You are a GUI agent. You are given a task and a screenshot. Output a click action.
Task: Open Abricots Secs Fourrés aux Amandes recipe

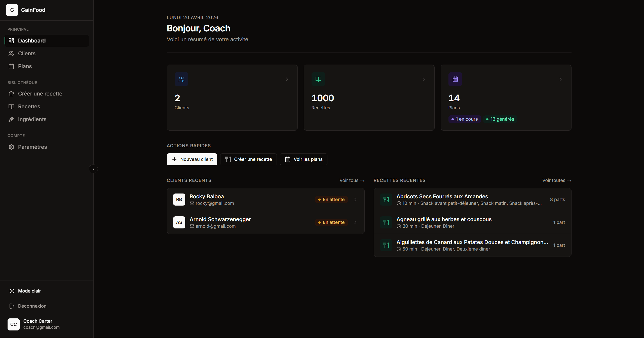click(473, 200)
